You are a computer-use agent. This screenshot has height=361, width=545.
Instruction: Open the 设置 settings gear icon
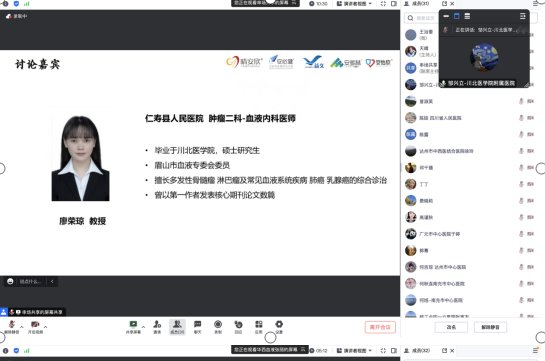coord(279,327)
